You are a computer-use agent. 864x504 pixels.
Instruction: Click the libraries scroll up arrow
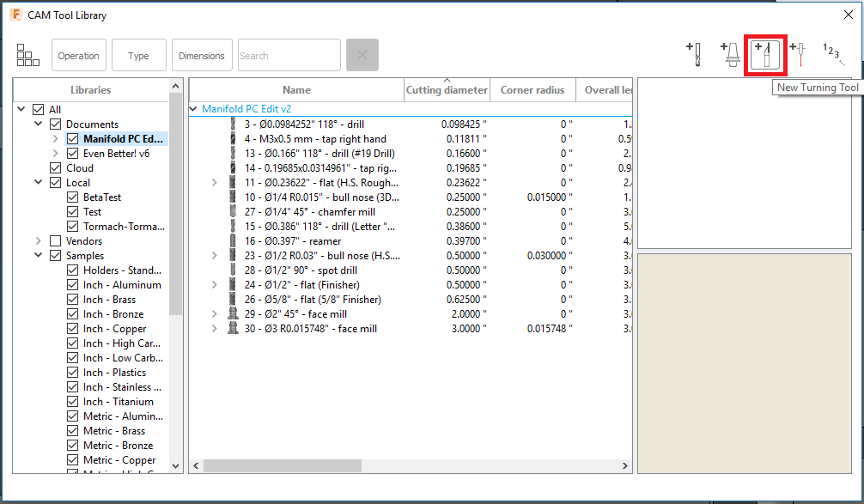[x=176, y=86]
